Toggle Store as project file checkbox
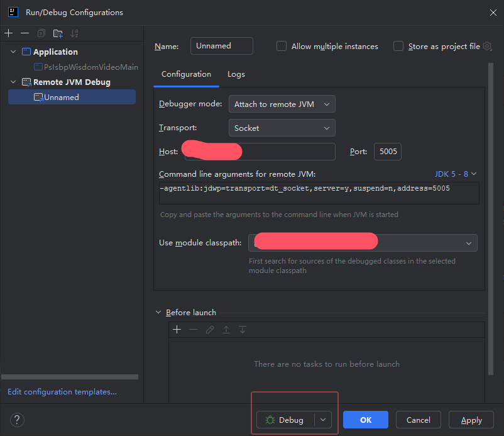504x436 pixels. pyautogui.click(x=398, y=46)
